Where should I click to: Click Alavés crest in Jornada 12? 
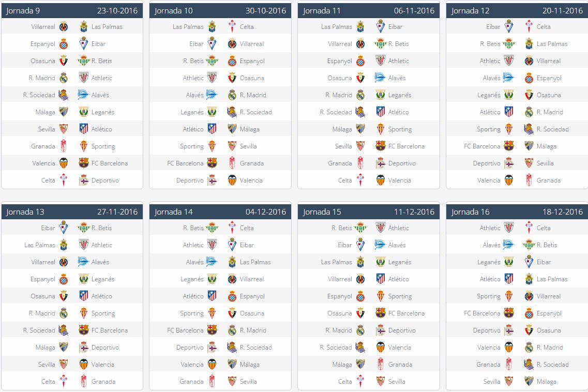click(x=508, y=78)
